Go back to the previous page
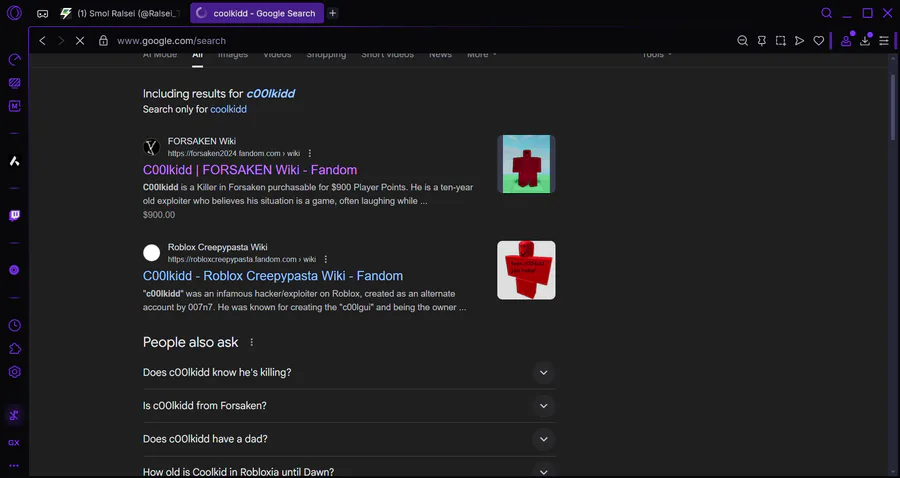Image resolution: width=900 pixels, height=478 pixels. click(x=42, y=41)
